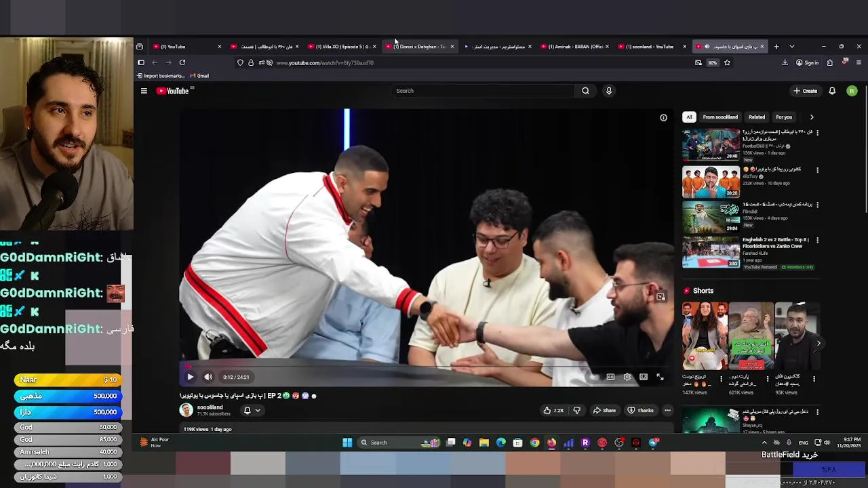Viewport: 868px width, 488px height.
Task: Open Enghelab 2 vs 2 Battle video
Action: 711,251
